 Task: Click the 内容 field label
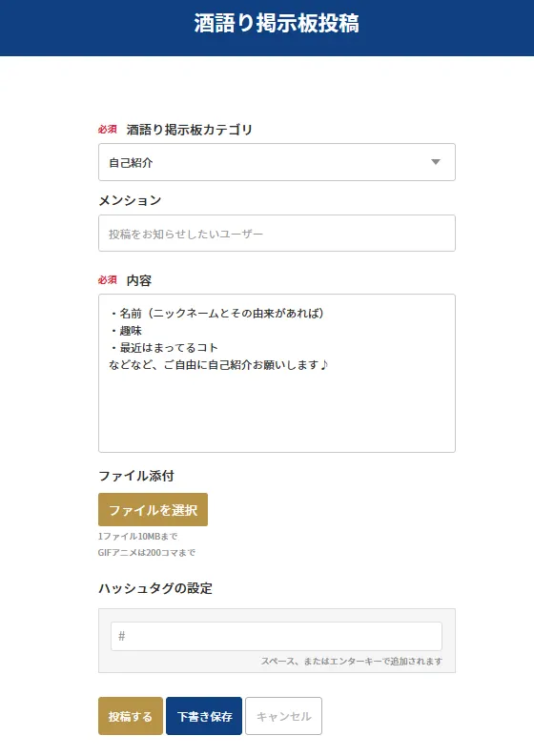[139, 280]
